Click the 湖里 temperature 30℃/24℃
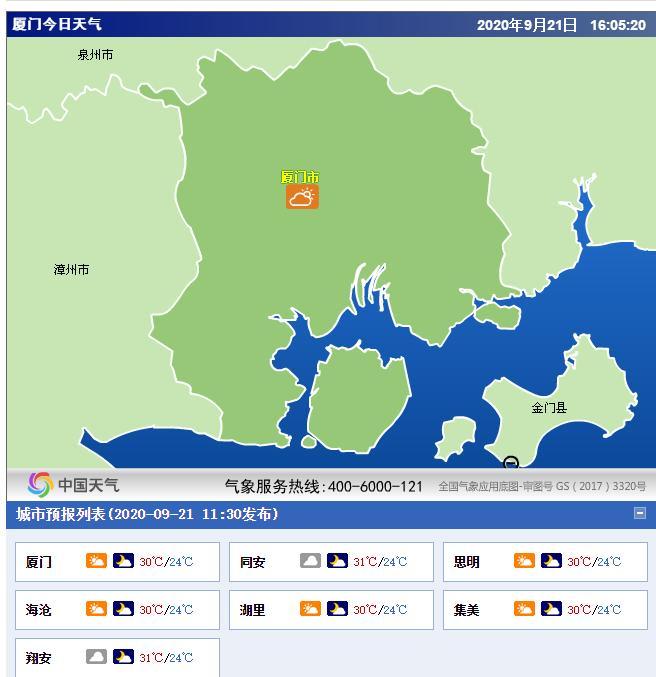 (380, 610)
